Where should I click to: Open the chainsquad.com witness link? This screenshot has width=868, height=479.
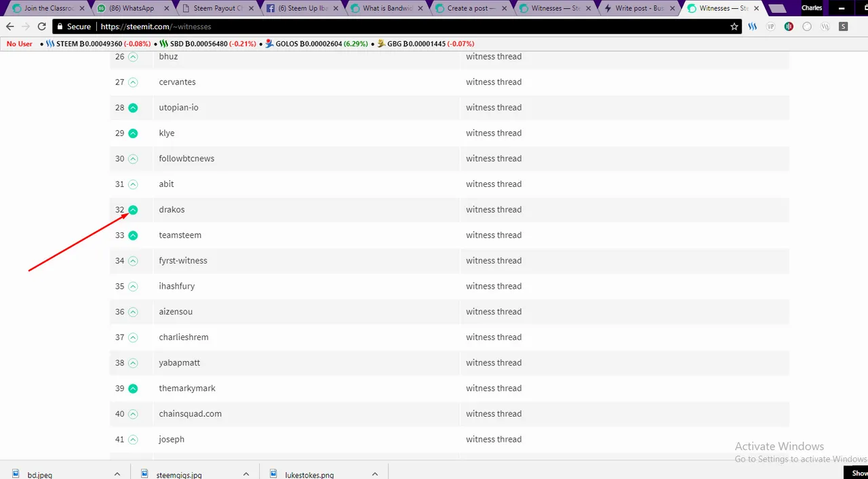(x=190, y=414)
